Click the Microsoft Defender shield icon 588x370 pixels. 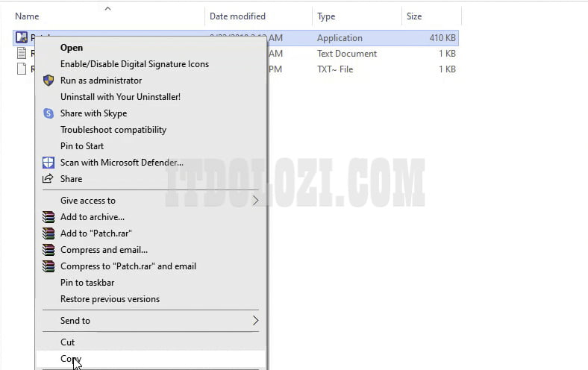(x=49, y=163)
